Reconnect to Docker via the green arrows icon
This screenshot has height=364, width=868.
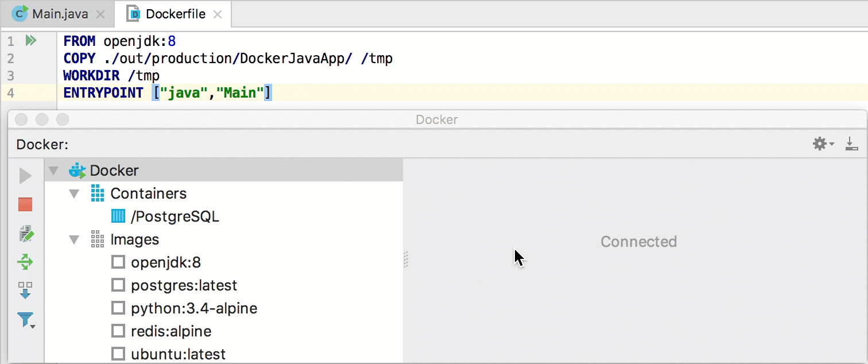[x=25, y=262]
